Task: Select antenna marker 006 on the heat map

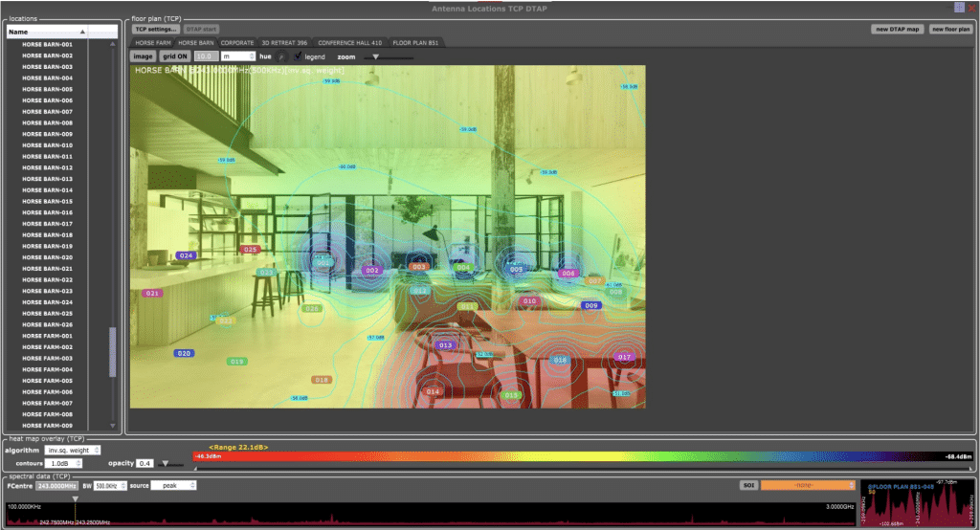Action: (x=568, y=274)
